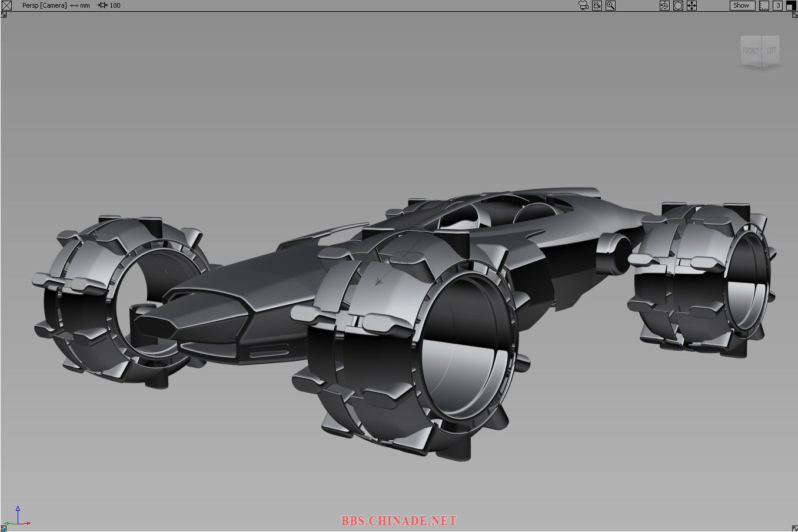
Task: Click the top-right window resize corner arrow
Action: tap(794, 15)
